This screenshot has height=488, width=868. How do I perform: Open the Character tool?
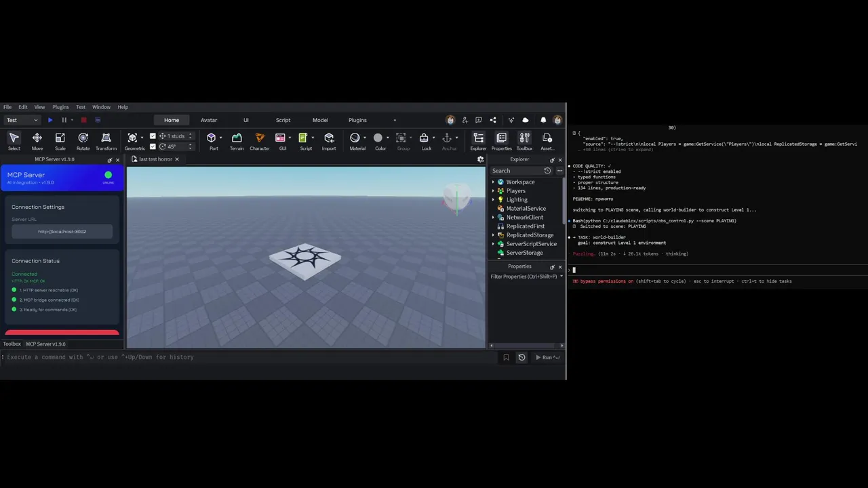pos(260,141)
